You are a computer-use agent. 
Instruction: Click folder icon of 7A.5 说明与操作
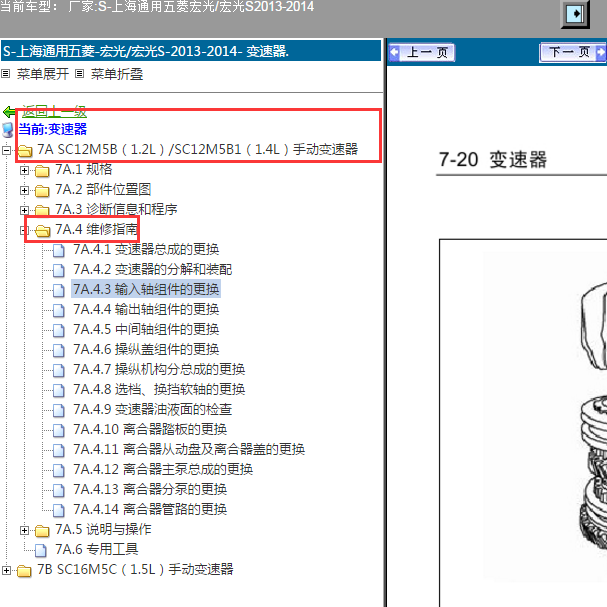42,531
